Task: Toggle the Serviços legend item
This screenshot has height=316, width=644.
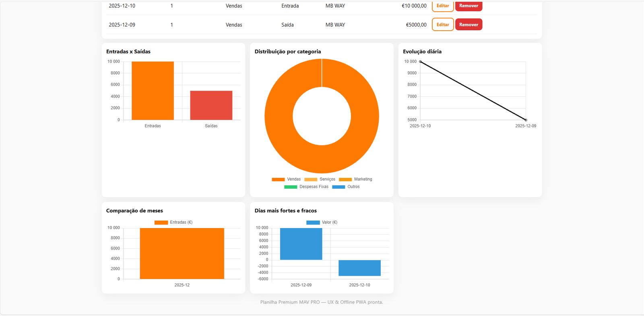Action: point(320,179)
